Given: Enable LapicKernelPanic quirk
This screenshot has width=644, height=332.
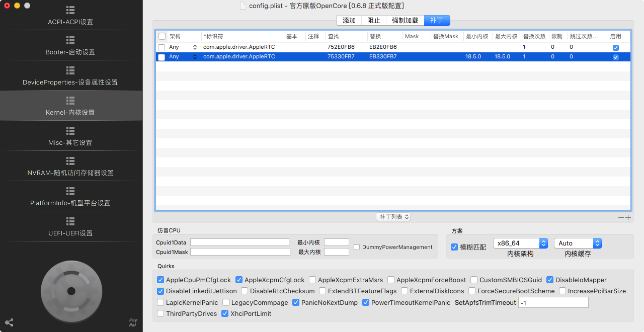Looking at the screenshot, I should click(160, 302).
